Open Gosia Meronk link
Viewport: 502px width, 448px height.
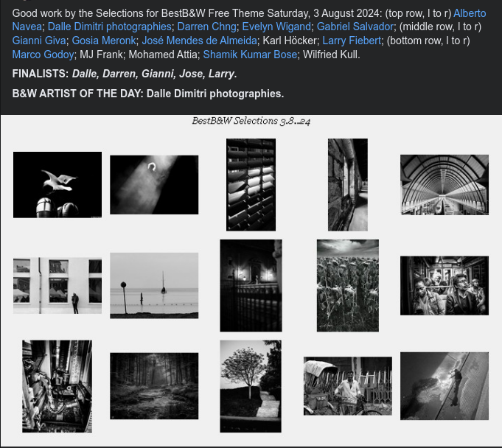click(104, 41)
